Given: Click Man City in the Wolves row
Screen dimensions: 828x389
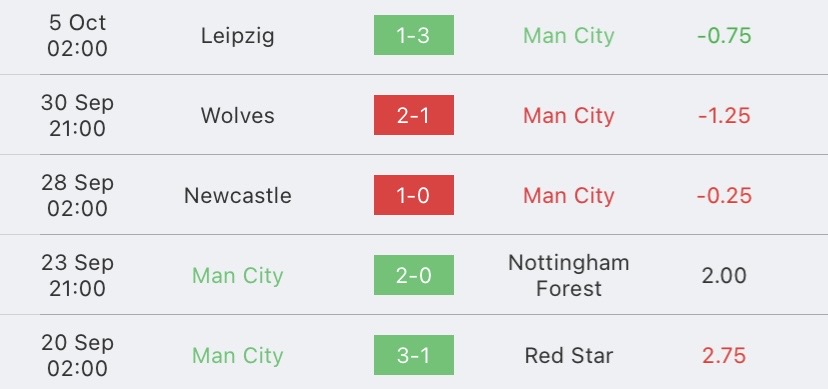Looking at the screenshot, I should (x=569, y=116).
